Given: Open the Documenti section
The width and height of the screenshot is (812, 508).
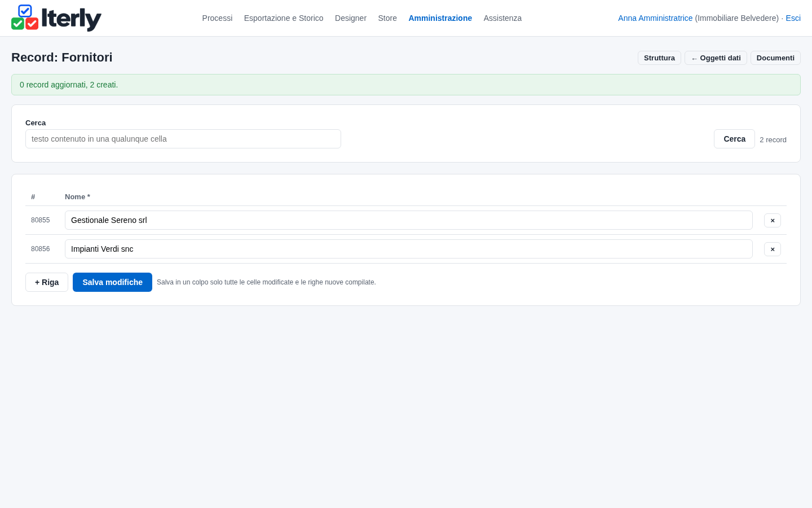Looking at the screenshot, I should pyautogui.click(x=775, y=58).
